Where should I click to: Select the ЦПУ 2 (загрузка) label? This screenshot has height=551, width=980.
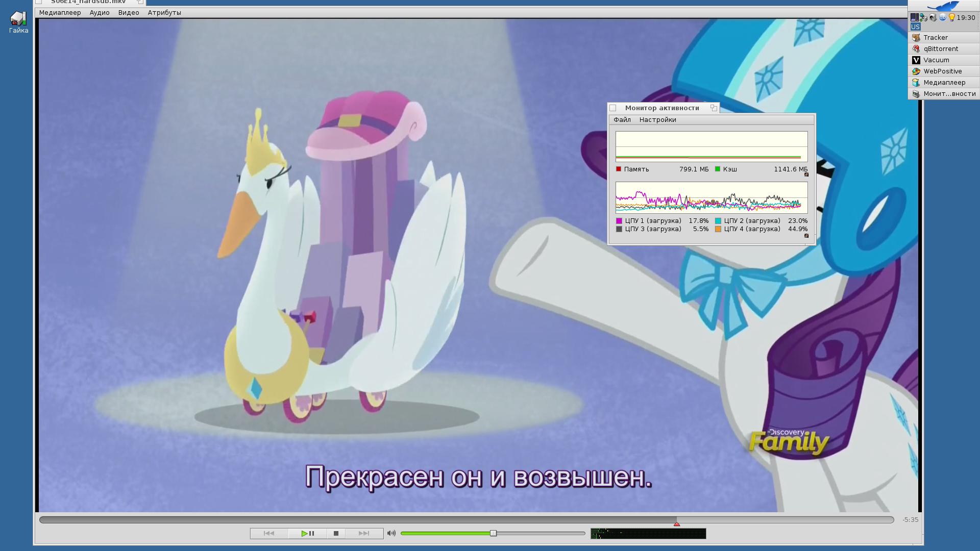[x=752, y=221]
